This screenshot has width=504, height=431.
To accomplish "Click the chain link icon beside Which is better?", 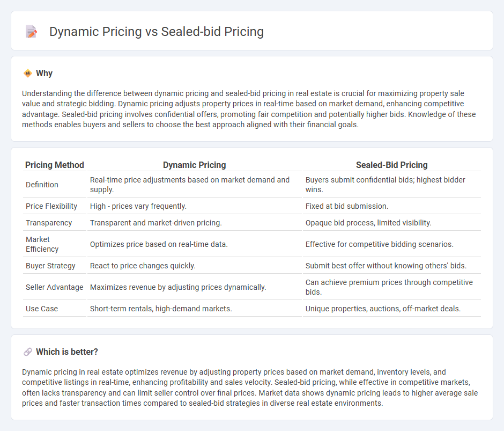I will point(28,352).
